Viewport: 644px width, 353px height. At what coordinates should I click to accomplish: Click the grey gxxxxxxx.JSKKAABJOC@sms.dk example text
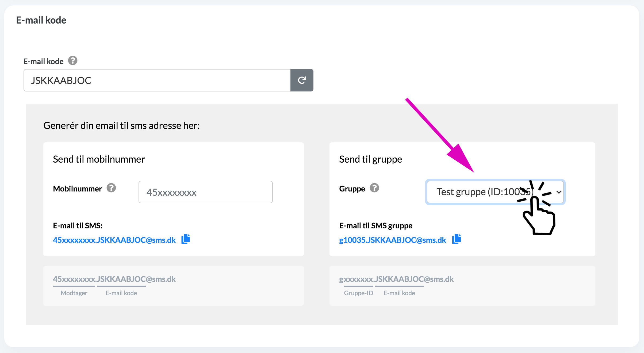coord(396,279)
